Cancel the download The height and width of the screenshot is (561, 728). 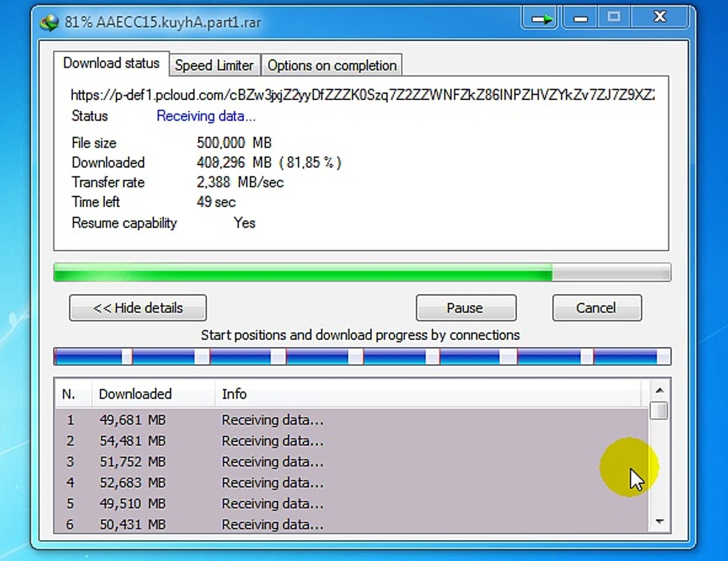click(x=597, y=308)
